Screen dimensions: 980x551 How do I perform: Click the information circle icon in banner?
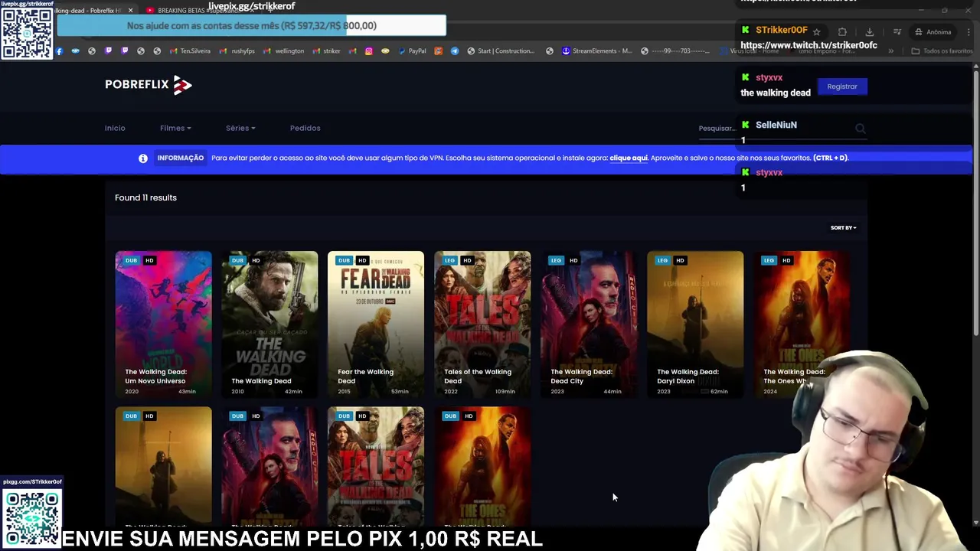click(142, 158)
